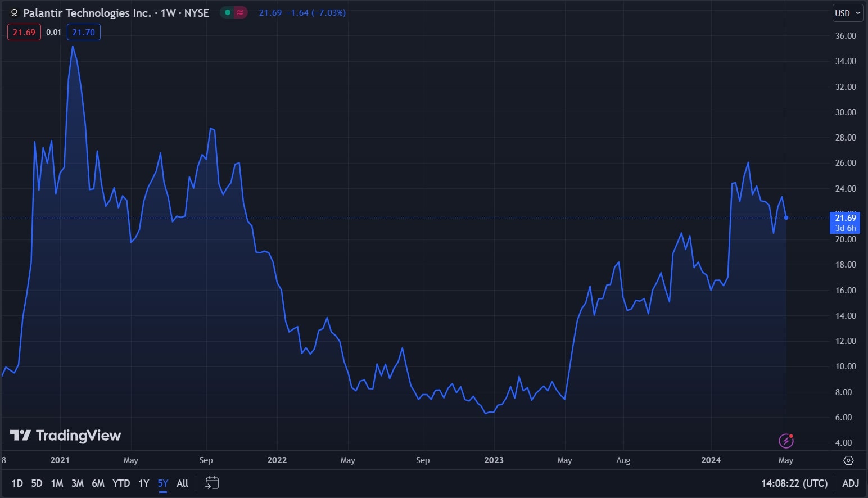
Task: Toggle the green market status indicator
Action: click(x=228, y=12)
